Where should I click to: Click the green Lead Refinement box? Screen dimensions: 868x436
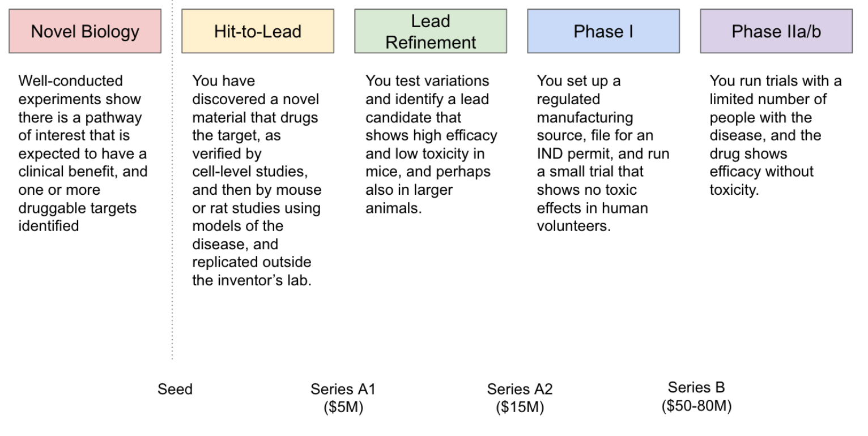coord(431,31)
